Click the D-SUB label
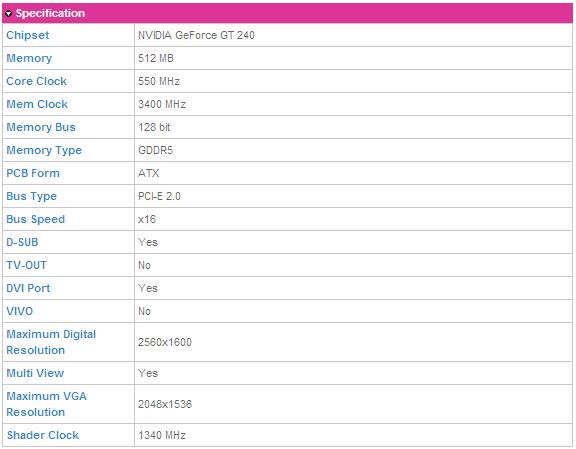 [22, 242]
